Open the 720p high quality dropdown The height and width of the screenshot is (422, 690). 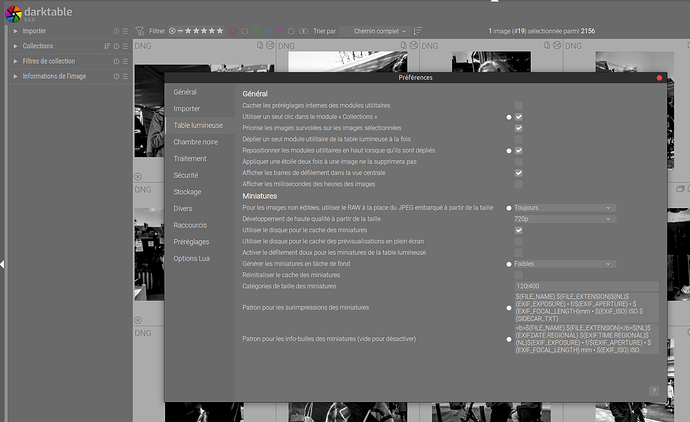pos(565,219)
